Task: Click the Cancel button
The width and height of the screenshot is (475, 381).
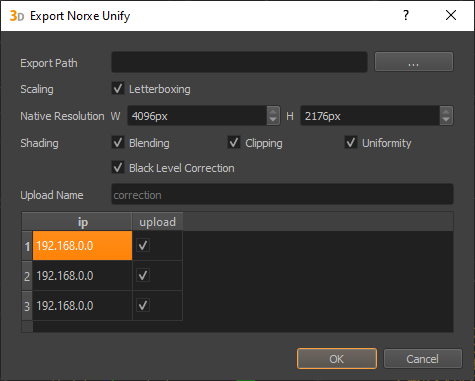Action: coord(423,359)
